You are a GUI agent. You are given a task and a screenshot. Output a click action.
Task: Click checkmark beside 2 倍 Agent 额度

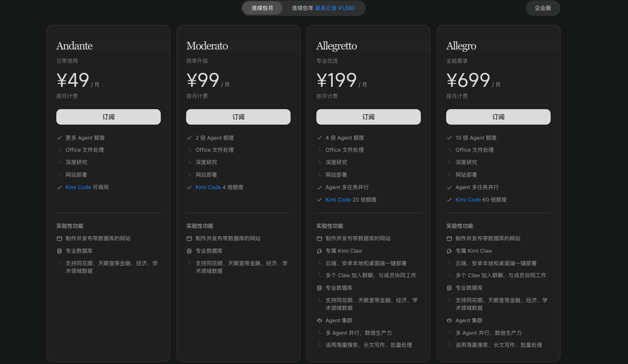pyautogui.click(x=189, y=138)
